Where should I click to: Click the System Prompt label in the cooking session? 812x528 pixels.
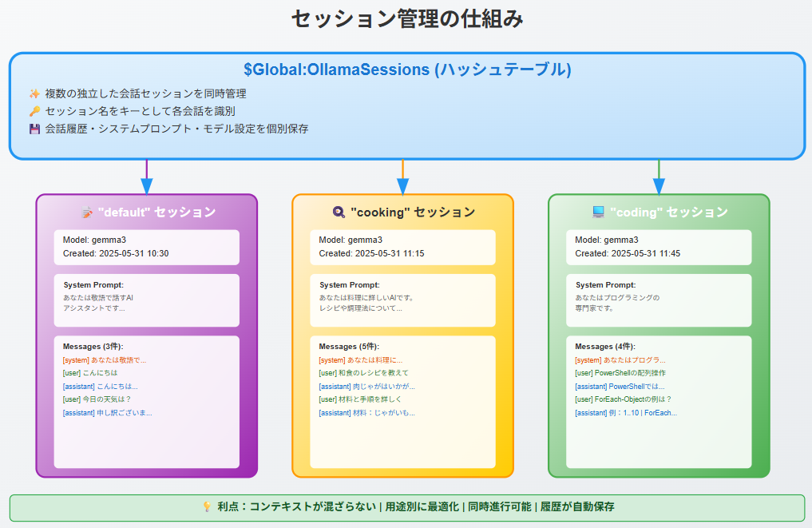click(350, 285)
